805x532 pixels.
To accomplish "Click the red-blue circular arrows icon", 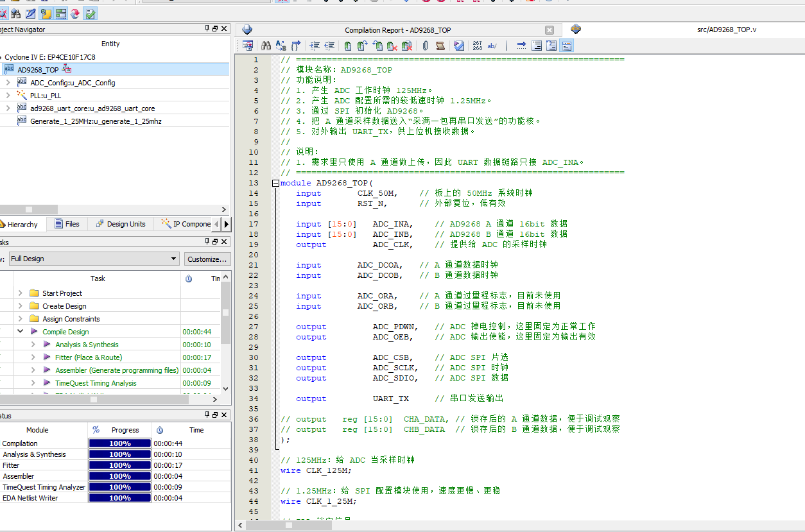I will (76, 13).
